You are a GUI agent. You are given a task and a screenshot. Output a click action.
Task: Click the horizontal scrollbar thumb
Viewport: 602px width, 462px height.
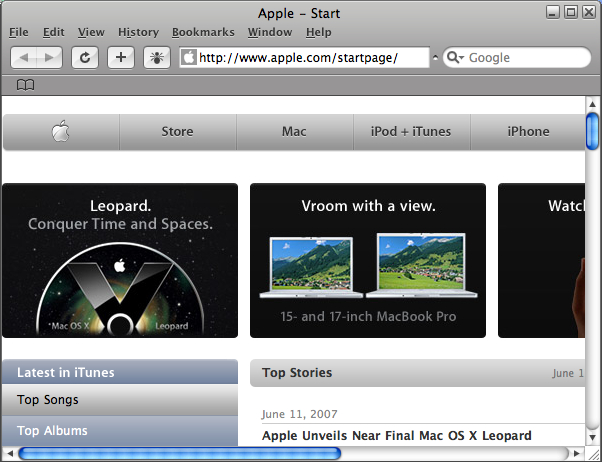tap(180, 453)
